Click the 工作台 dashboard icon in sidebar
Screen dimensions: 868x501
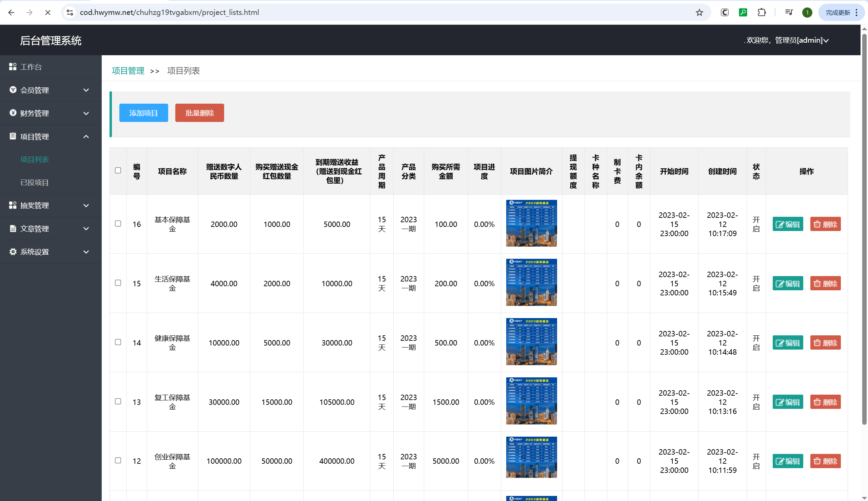coord(13,67)
